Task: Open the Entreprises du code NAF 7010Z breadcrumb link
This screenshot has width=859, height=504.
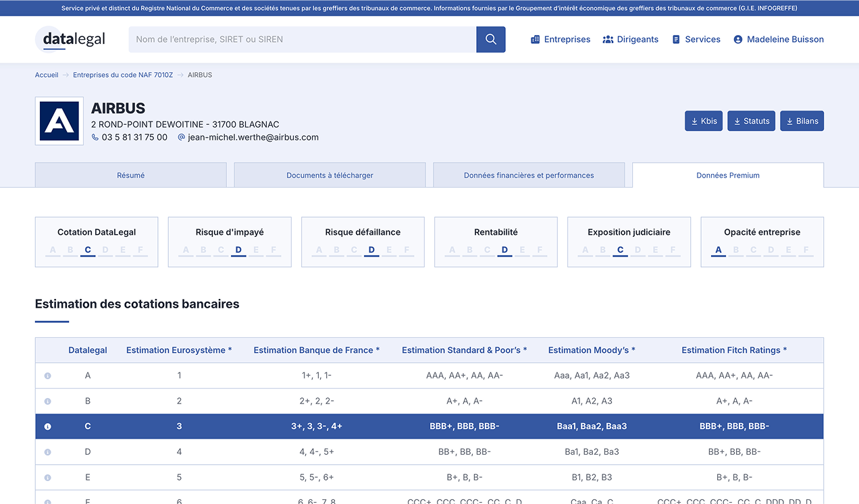Action: (122, 75)
